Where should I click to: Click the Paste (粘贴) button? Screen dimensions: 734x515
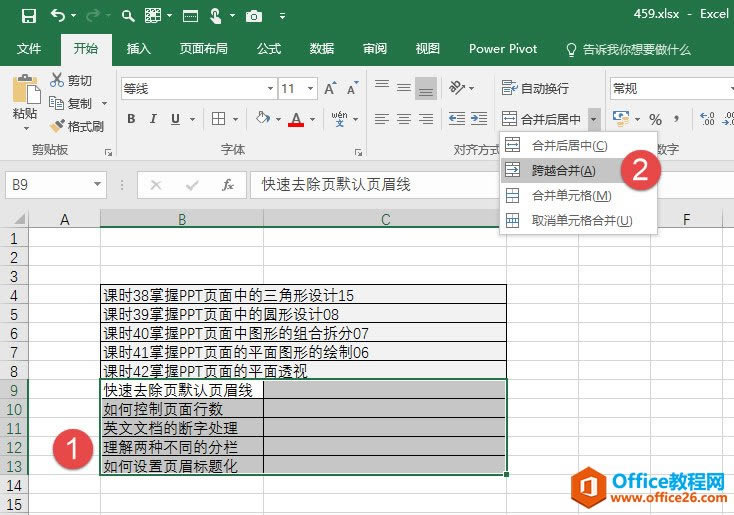click(25, 100)
